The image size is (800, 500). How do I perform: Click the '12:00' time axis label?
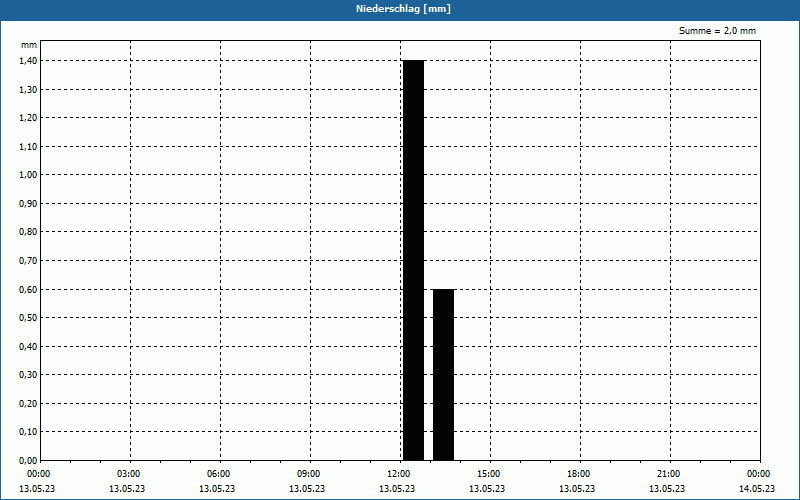point(399,474)
